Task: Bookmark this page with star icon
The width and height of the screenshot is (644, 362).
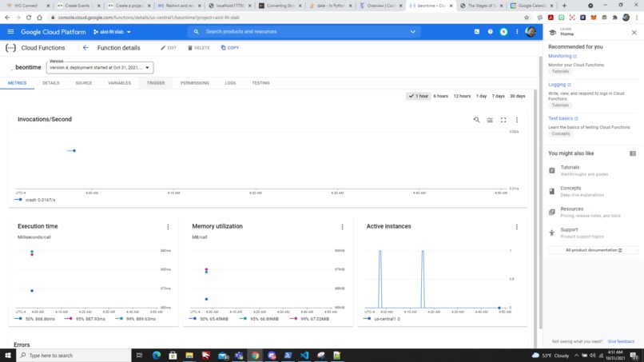Action: [x=527, y=18]
